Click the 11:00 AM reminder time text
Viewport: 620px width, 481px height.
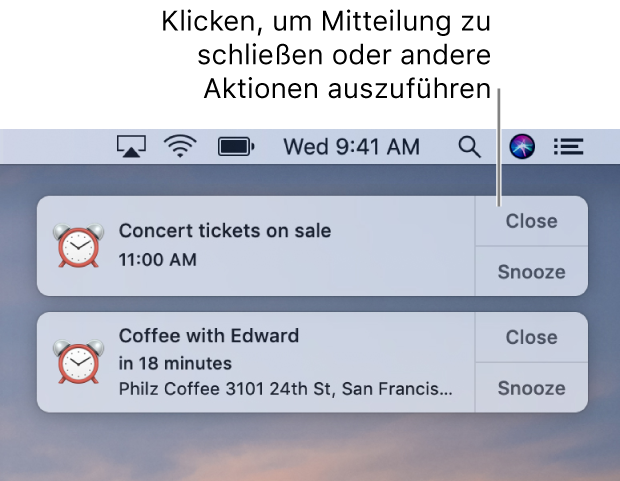[158, 260]
